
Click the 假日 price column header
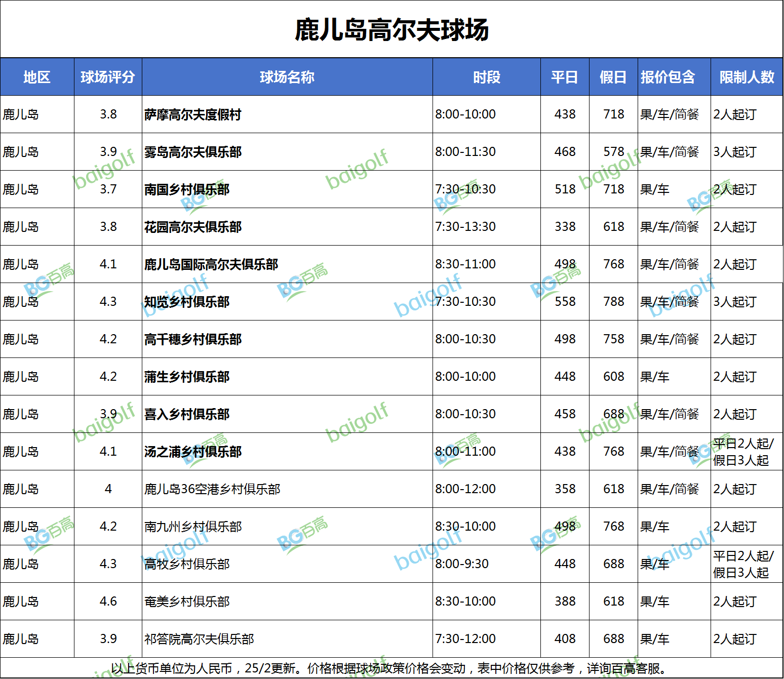[613, 77]
